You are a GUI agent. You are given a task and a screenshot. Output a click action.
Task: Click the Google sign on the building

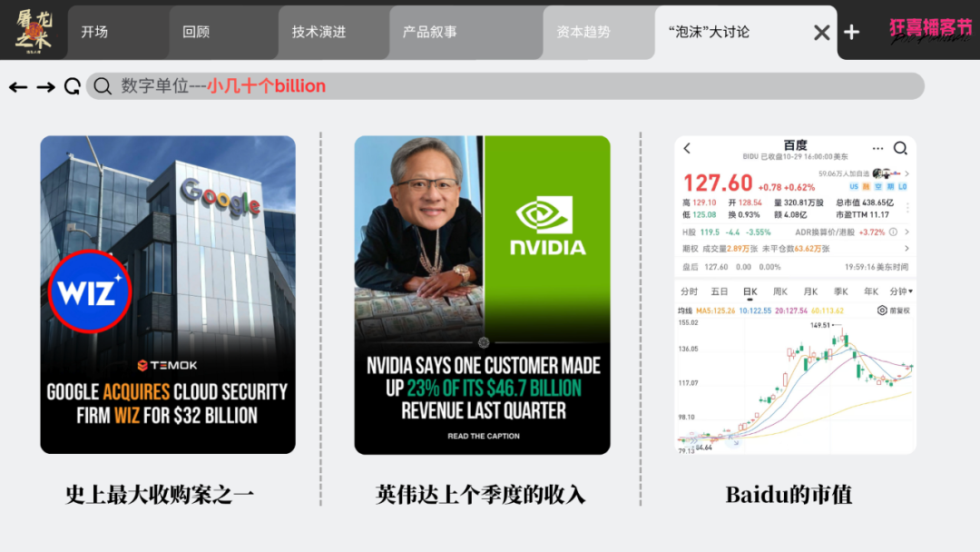point(220,196)
